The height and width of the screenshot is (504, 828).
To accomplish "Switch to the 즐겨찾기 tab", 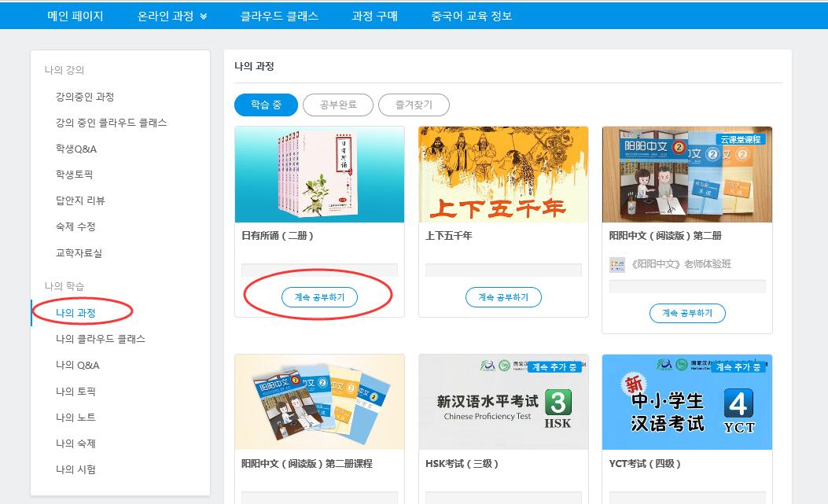I will [x=414, y=105].
